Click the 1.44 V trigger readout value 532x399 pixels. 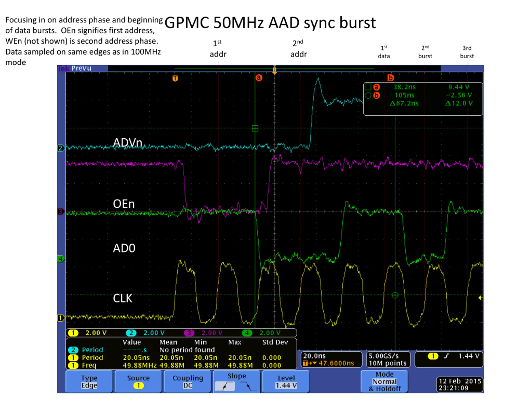pyautogui.click(x=469, y=356)
